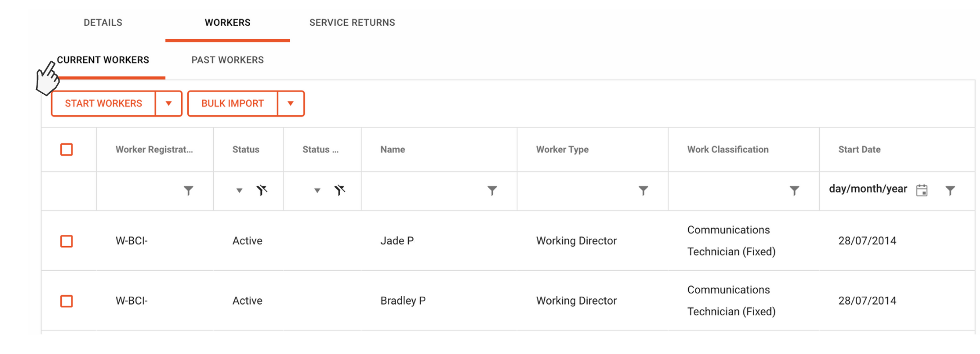Viewport: 980px width, 354px height.
Task: Click the Name column filter funnel icon
Action: tap(493, 191)
